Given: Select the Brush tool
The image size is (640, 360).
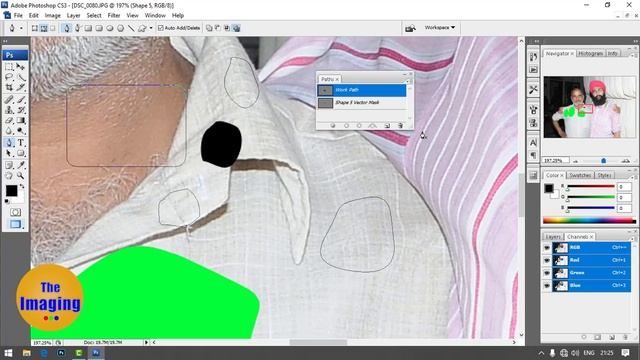Looking at the screenshot, I should 21,99.
